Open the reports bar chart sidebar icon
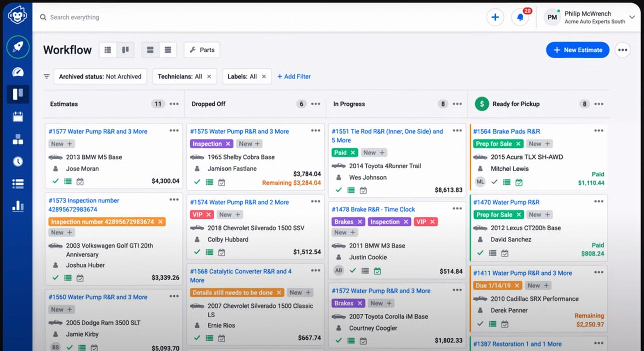The height and width of the screenshot is (351, 644). (x=18, y=206)
